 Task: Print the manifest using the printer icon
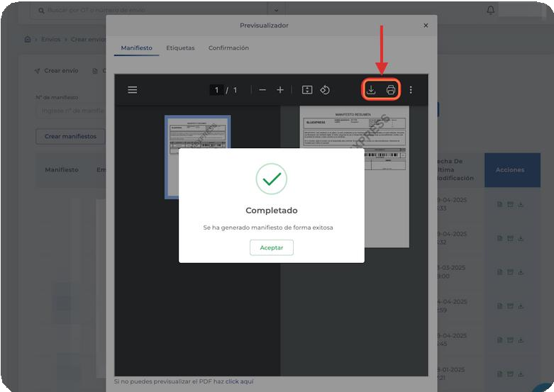tap(391, 90)
